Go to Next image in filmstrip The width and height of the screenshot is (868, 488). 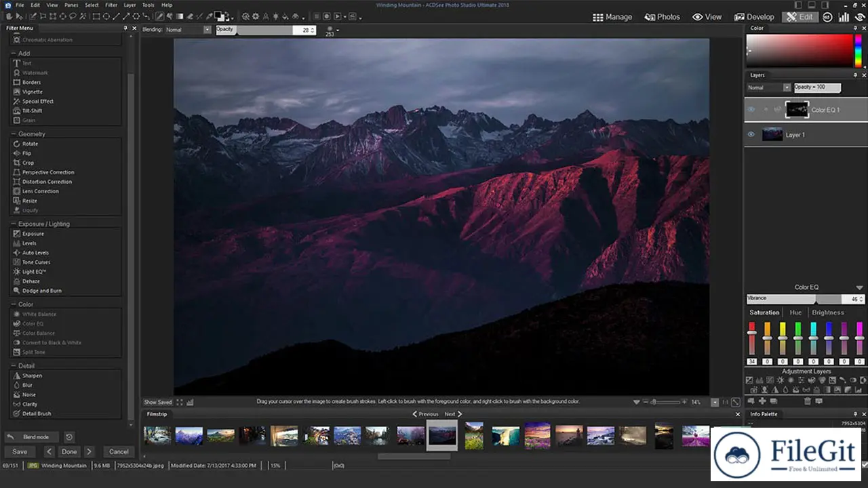453,414
